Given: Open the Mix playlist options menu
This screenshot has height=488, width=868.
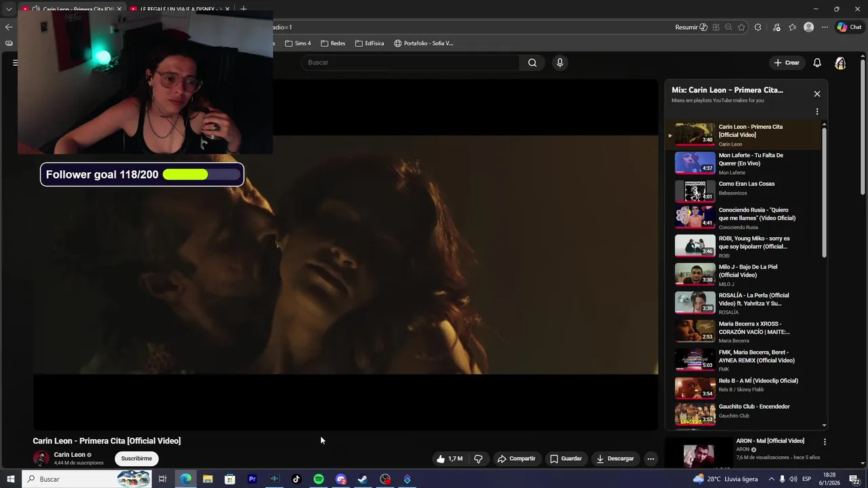Looking at the screenshot, I should 817,112.
